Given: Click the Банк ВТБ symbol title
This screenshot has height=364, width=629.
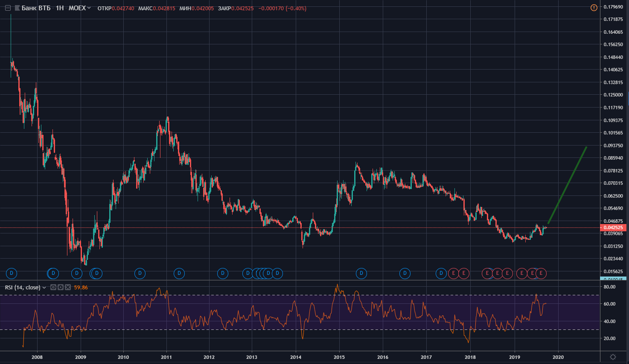Looking at the screenshot, I should (36, 8).
